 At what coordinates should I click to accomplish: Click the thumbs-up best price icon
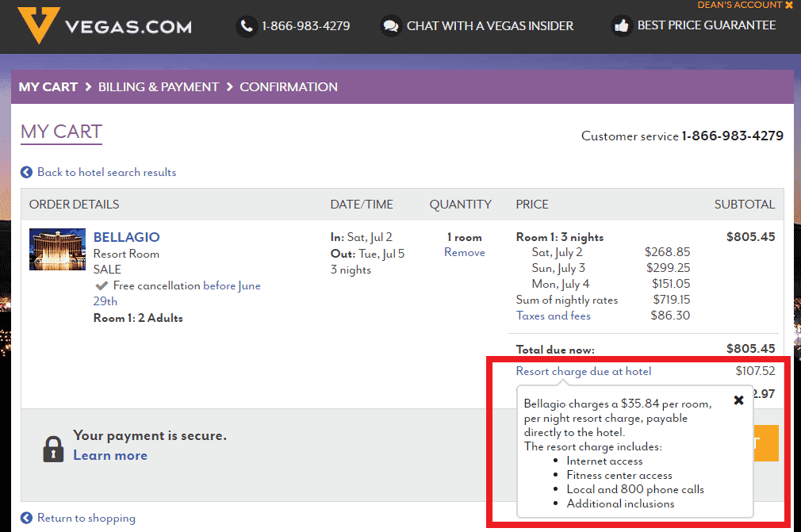[x=621, y=26]
